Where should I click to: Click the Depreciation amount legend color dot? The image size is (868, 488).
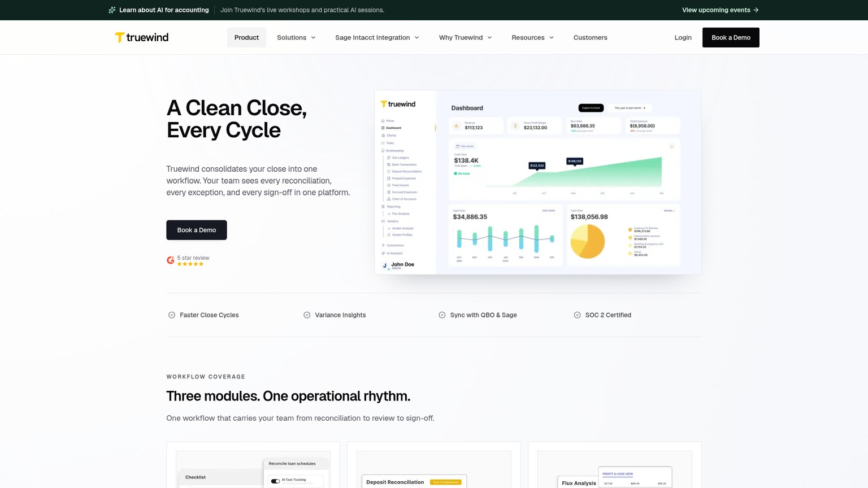point(630,237)
